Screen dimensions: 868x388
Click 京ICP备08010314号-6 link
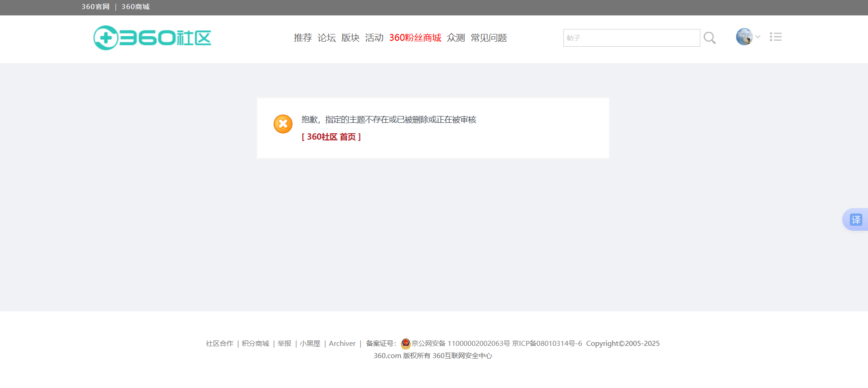click(x=547, y=344)
